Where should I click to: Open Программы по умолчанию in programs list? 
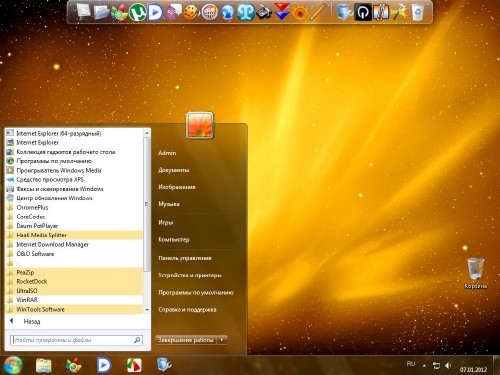74,161
